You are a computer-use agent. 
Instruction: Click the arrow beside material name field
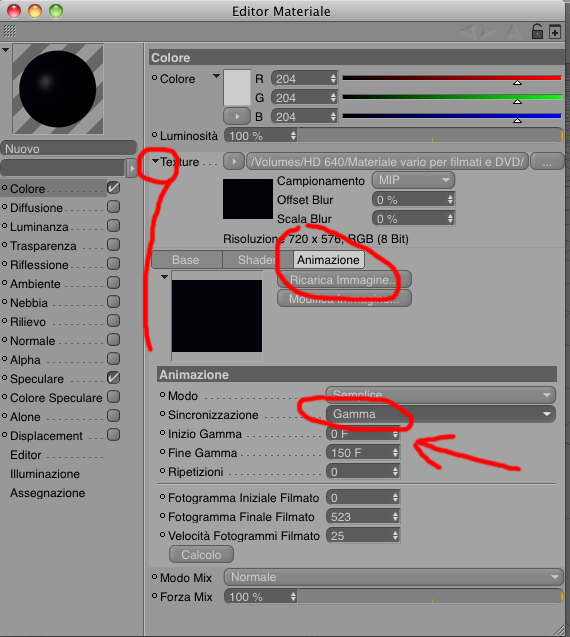tap(132, 168)
